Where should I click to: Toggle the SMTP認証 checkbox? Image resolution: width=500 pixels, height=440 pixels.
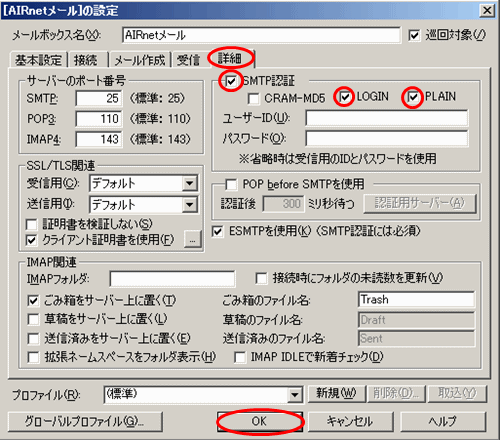coord(231,81)
